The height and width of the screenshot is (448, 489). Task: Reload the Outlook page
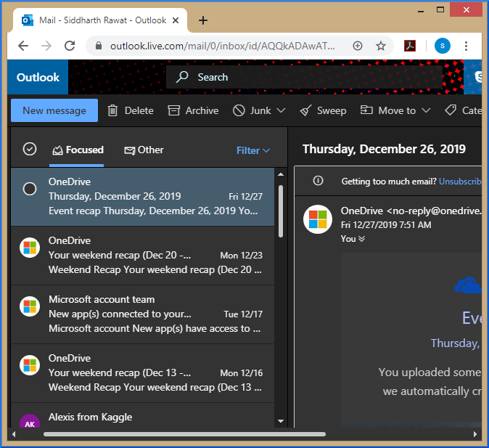70,46
